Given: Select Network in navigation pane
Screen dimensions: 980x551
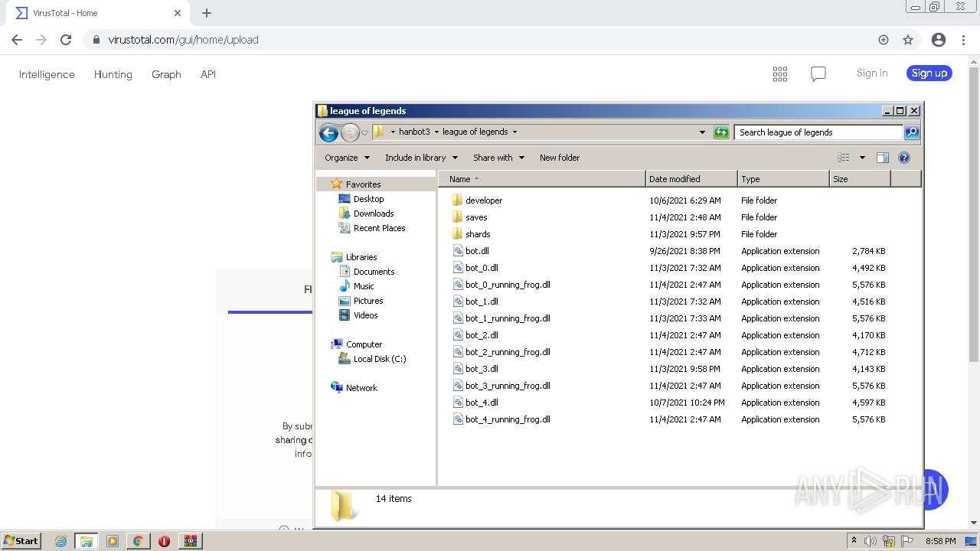Looking at the screenshot, I should [361, 388].
